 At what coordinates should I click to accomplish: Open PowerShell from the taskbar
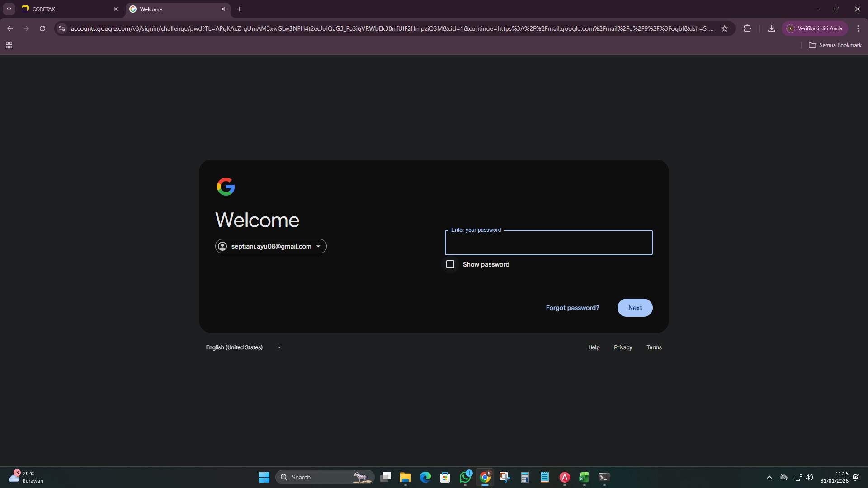(604, 477)
